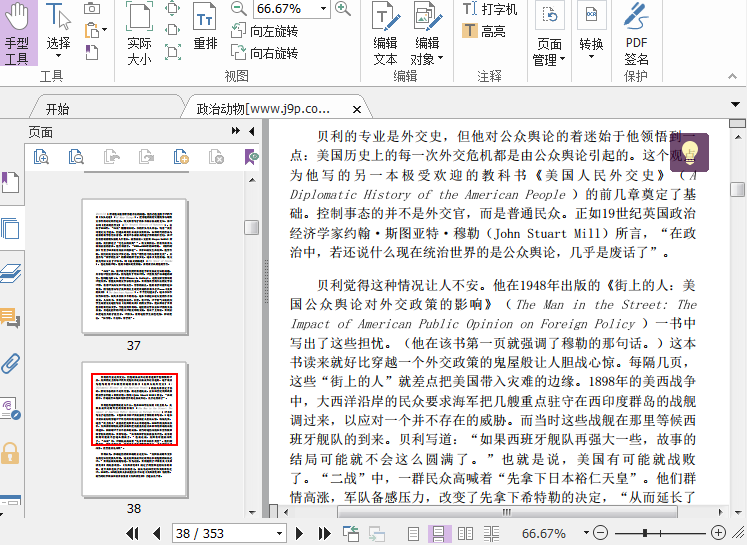Switch to the Start (开始) tab

(57, 108)
